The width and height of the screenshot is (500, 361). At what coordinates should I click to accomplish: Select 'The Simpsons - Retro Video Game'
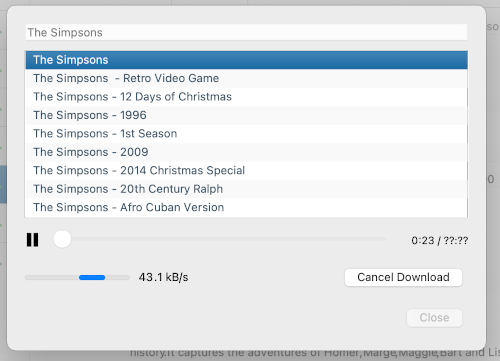tap(247, 78)
